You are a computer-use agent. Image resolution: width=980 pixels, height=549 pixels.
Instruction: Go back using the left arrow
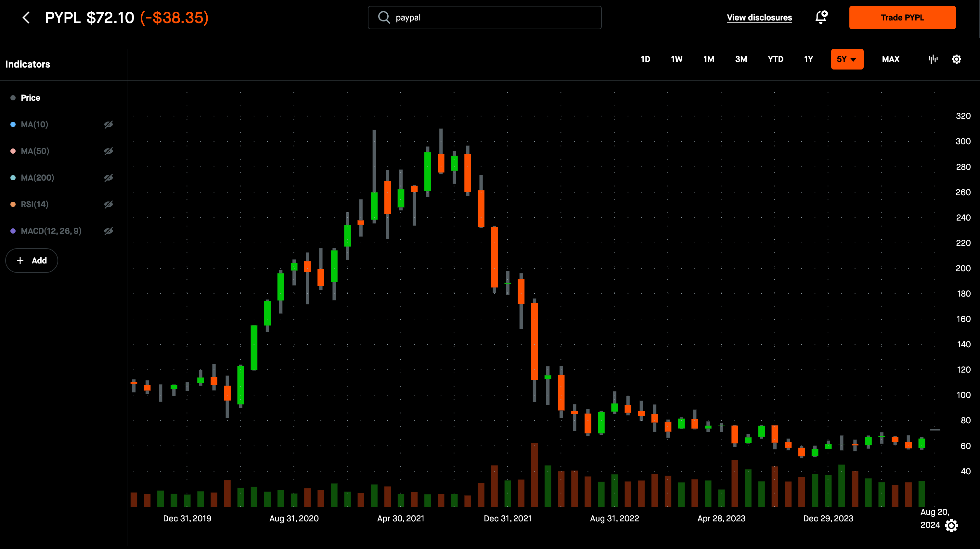pyautogui.click(x=26, y=18)
